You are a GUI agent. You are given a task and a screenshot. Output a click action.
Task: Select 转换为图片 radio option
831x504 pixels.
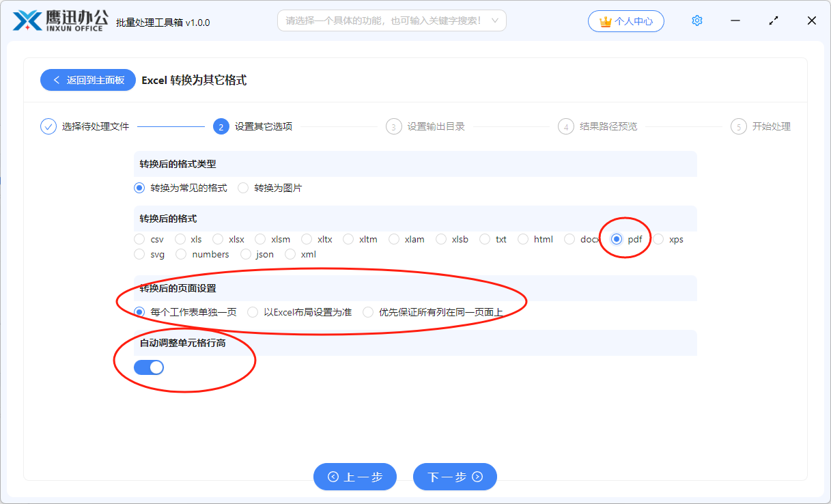(243, 188)
